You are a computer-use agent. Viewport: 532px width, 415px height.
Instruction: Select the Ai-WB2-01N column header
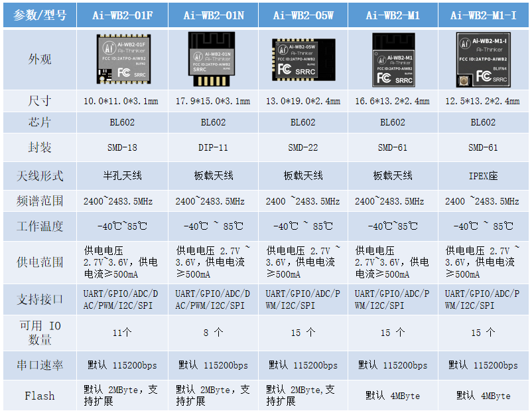(x=214, y=15)
